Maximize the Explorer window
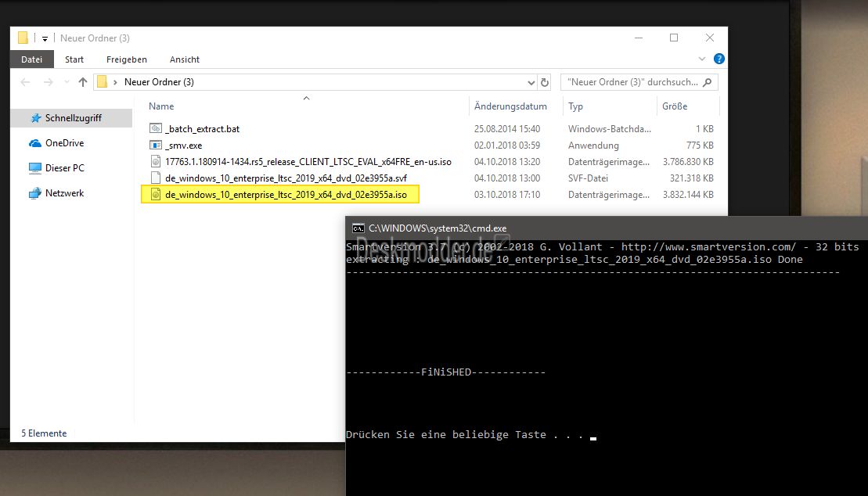This screenshot has width=868, height=496. (x=674, y=38)
